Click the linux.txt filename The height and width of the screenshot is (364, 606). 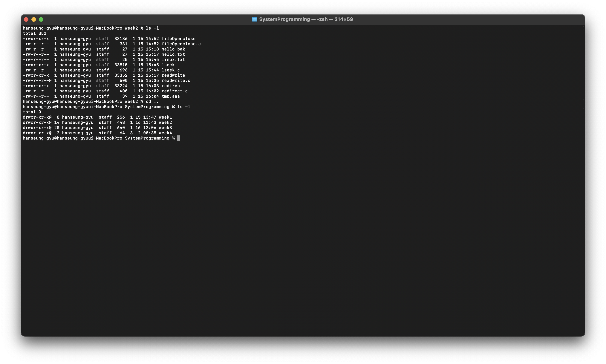[x=173, y=60]
